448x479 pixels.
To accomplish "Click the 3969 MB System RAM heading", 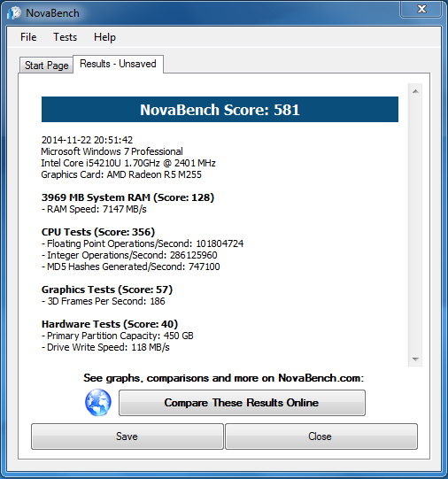I will [x=127, y=197].
